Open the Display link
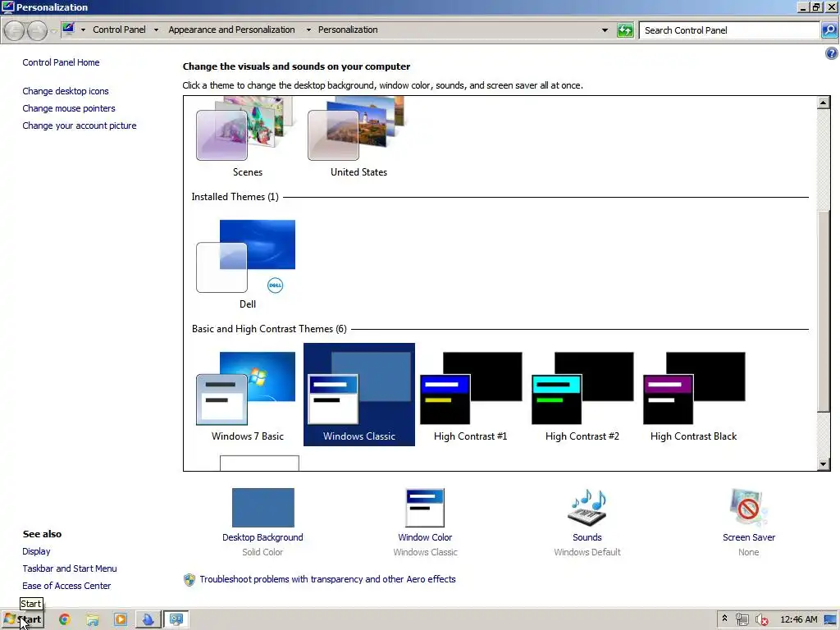 [x=36, y=551]
